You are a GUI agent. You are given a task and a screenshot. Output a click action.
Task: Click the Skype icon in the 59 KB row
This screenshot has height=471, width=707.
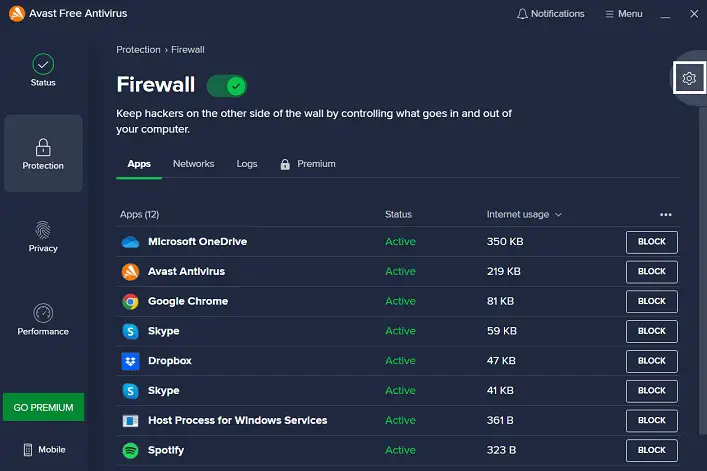[x=130, y=331]
